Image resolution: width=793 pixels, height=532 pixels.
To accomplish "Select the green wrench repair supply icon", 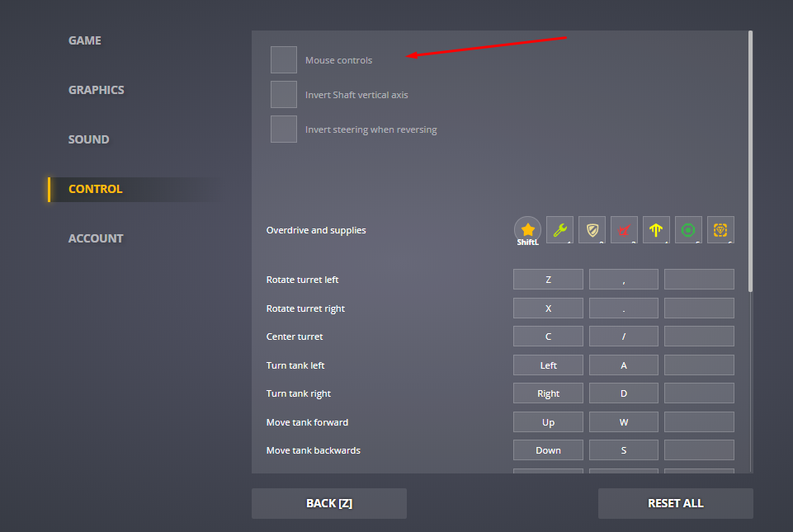I will (560, 230).
